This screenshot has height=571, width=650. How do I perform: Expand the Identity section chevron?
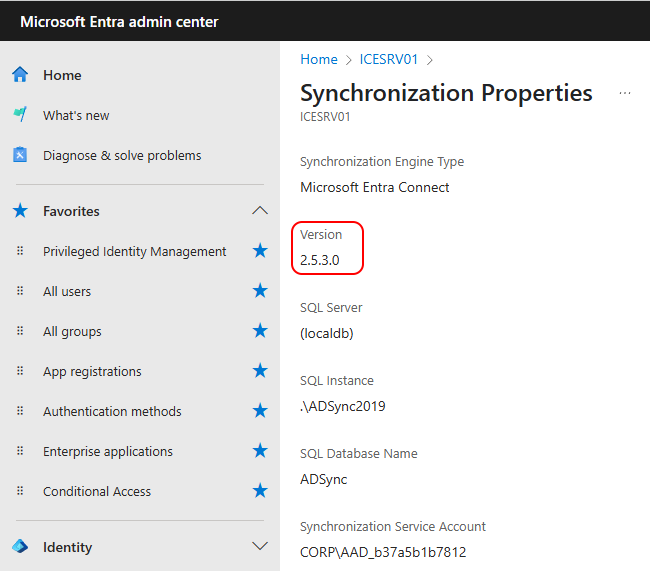(260, 546)
